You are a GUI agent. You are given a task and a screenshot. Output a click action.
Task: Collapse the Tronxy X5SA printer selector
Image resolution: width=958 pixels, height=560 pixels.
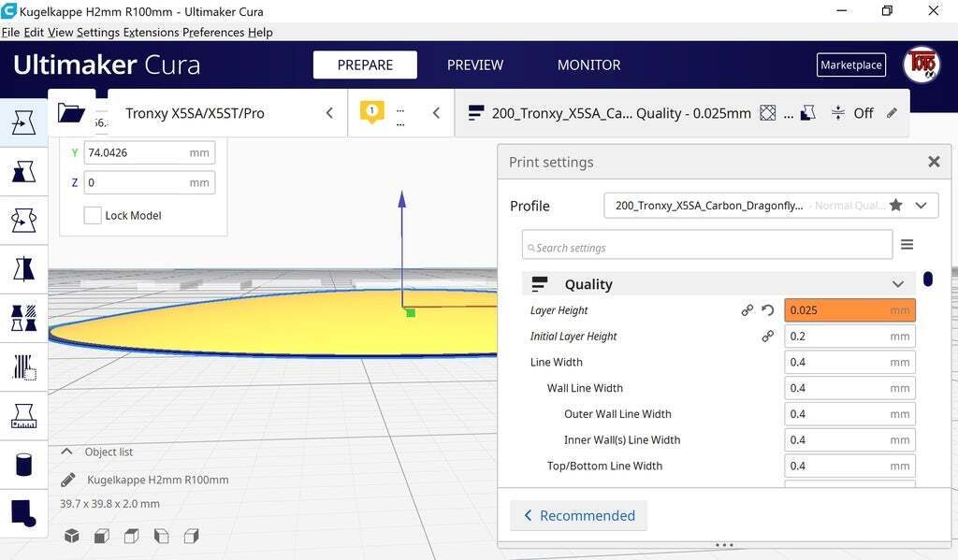329,113
